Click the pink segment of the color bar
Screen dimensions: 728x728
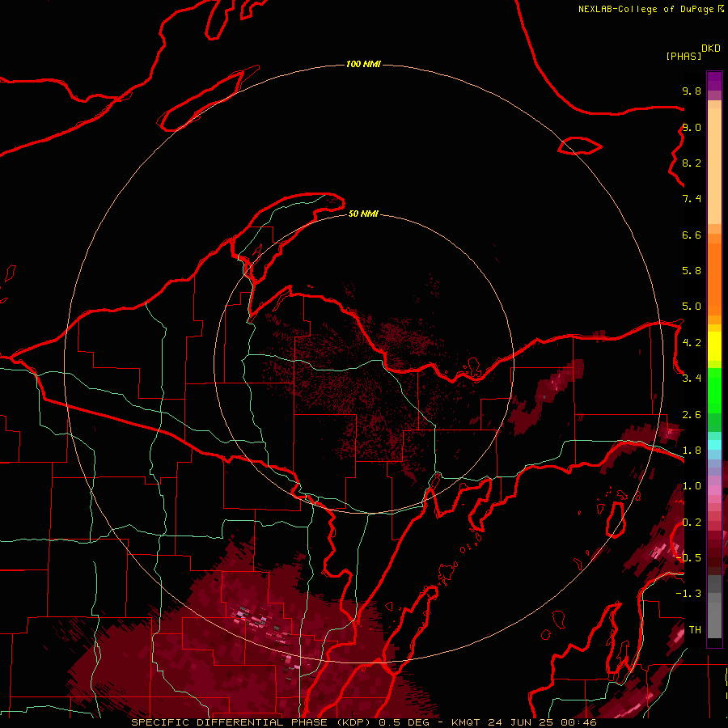[714, 490]
